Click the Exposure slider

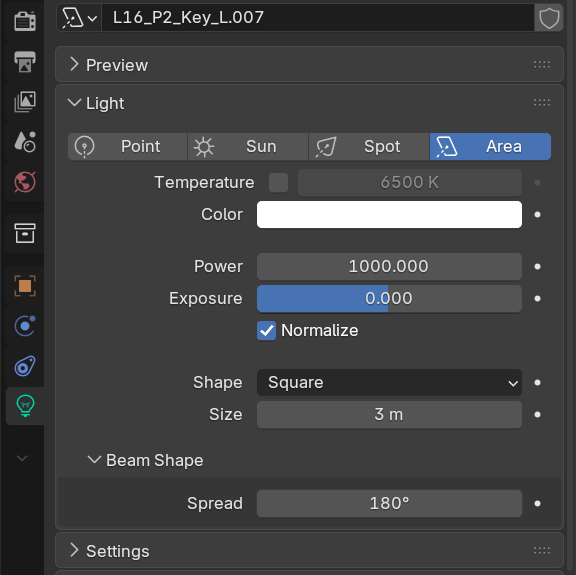click(x=389, y=298)
